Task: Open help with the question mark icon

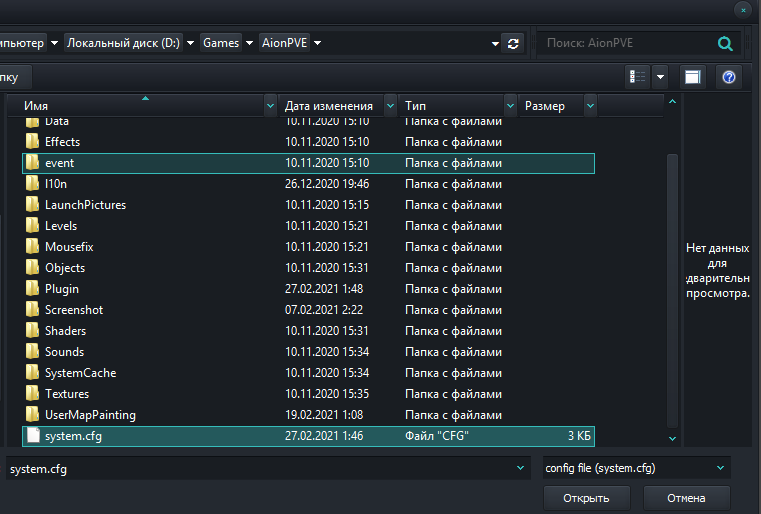Action: coord(728,77)
